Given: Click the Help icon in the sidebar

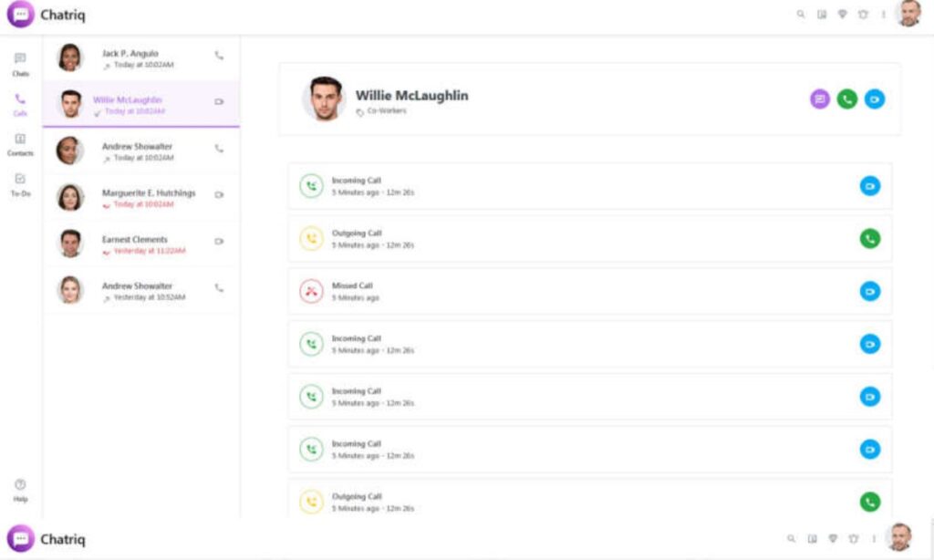Looking at the screenshot, I should point(20,490).
